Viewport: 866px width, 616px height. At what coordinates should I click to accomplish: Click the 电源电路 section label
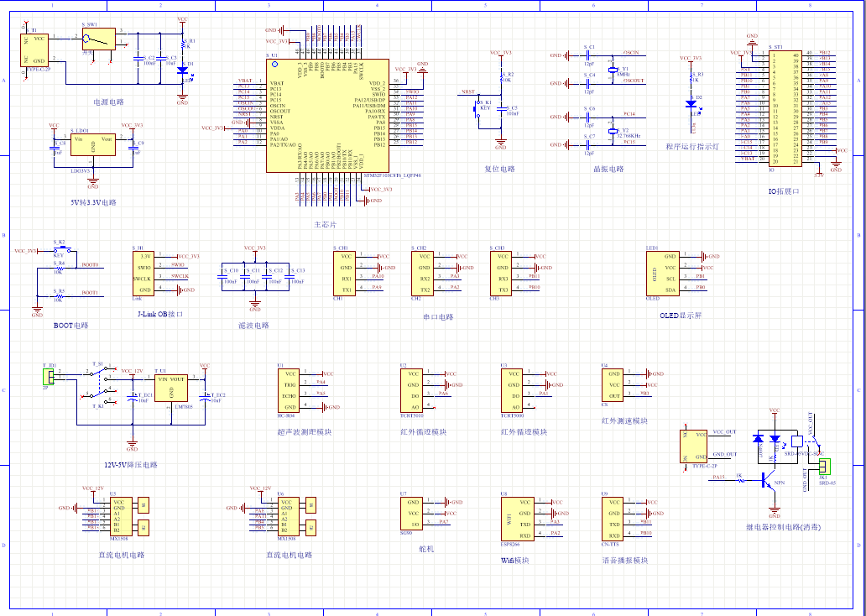click(109, 102)
